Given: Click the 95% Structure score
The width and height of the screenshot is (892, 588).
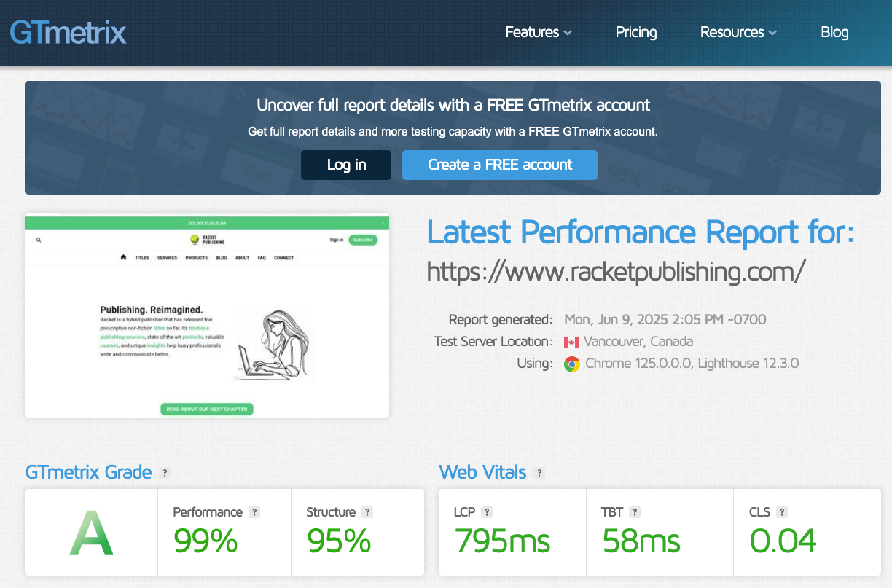Looking at the screenshot, I should click(339, 541).
